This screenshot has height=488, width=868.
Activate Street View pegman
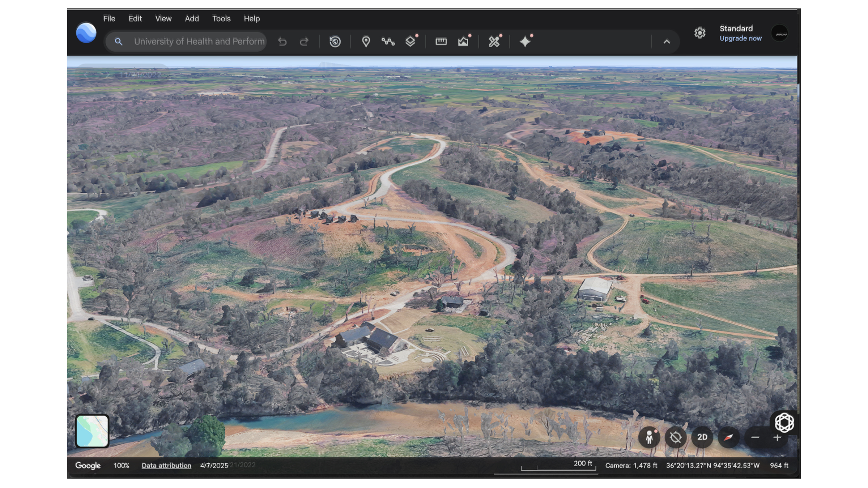pyautogui.click(x=649, y=437)
